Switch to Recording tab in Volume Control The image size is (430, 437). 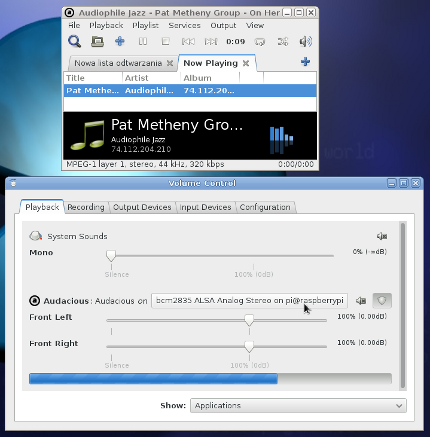click(x=86, y=207)
